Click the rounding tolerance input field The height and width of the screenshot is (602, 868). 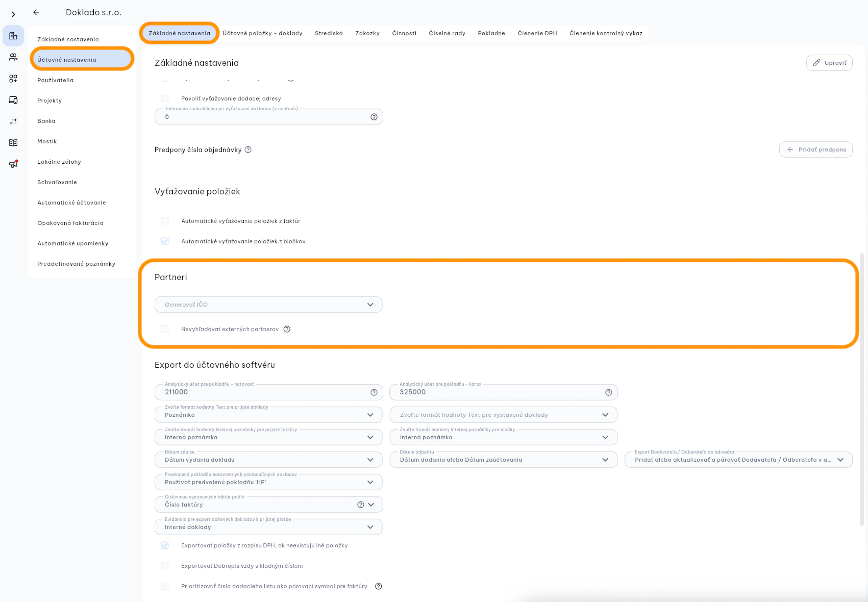click(269, 117)
